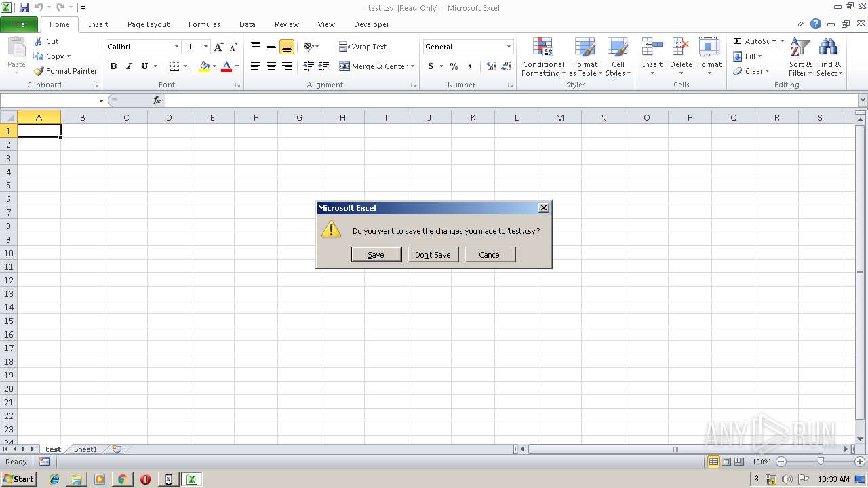Viewport: 868px width, 488px height.
Task: Click the Decrease Decimal icon
Action: [x=507, y=66]
